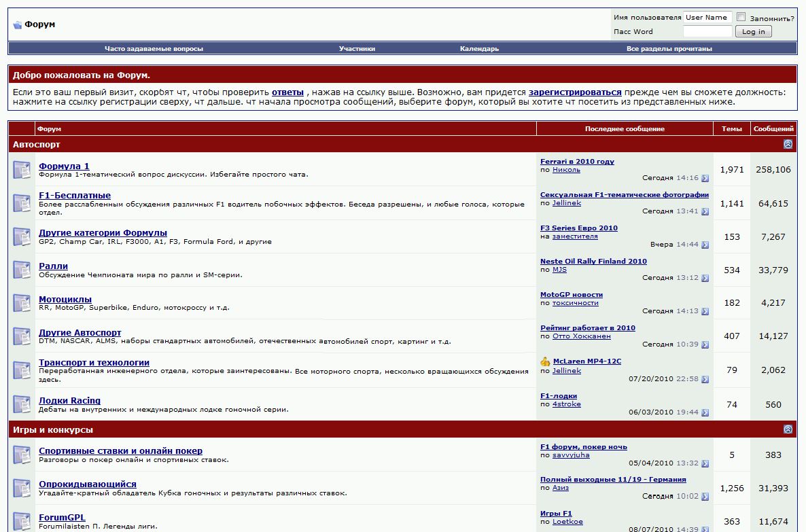Open the Другие Автоспорт forum
The width and height of the screenshot is (806, 532).
coord(80,332)
